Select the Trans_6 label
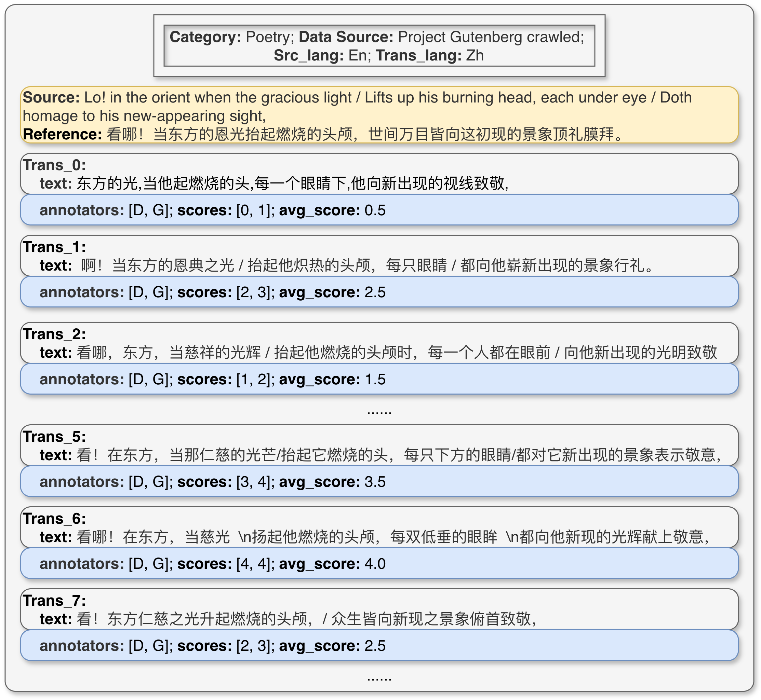The image size is (761, 700). pos(54,519)
